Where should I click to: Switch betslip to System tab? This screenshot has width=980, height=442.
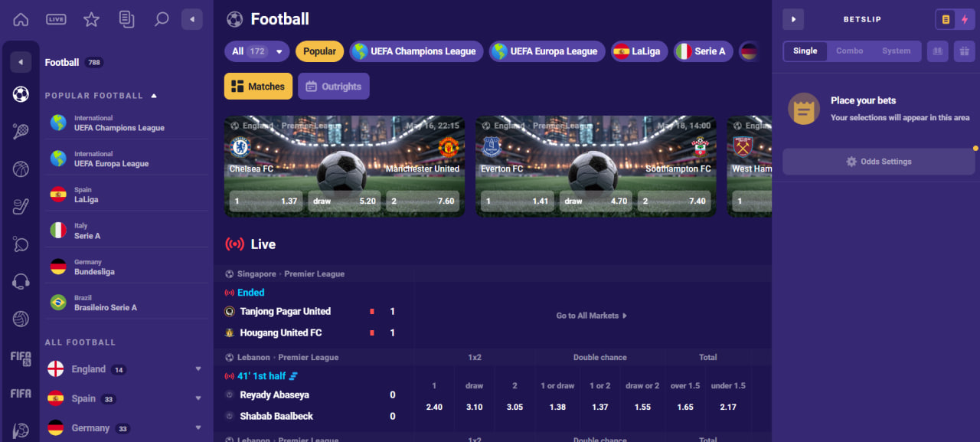pyautogui.click(x=897, y=51)
